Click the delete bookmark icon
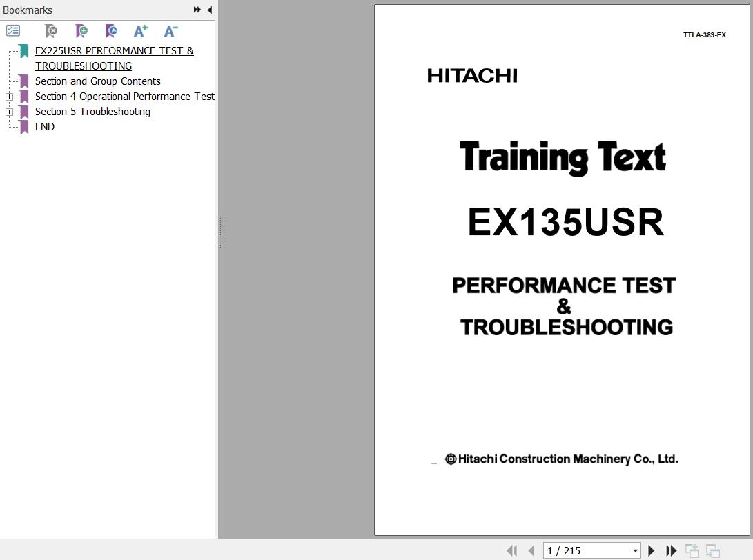 pos(51,31)
